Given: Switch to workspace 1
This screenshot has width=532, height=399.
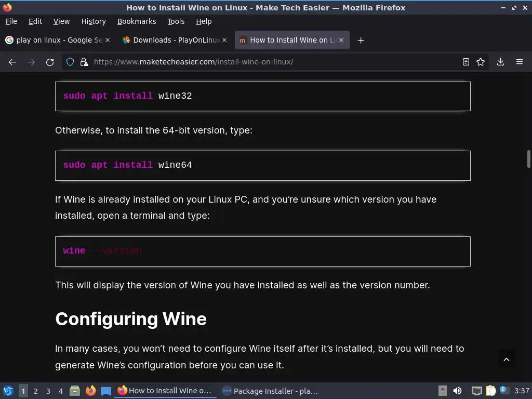Looking at the screenshot, I should 23,391.
